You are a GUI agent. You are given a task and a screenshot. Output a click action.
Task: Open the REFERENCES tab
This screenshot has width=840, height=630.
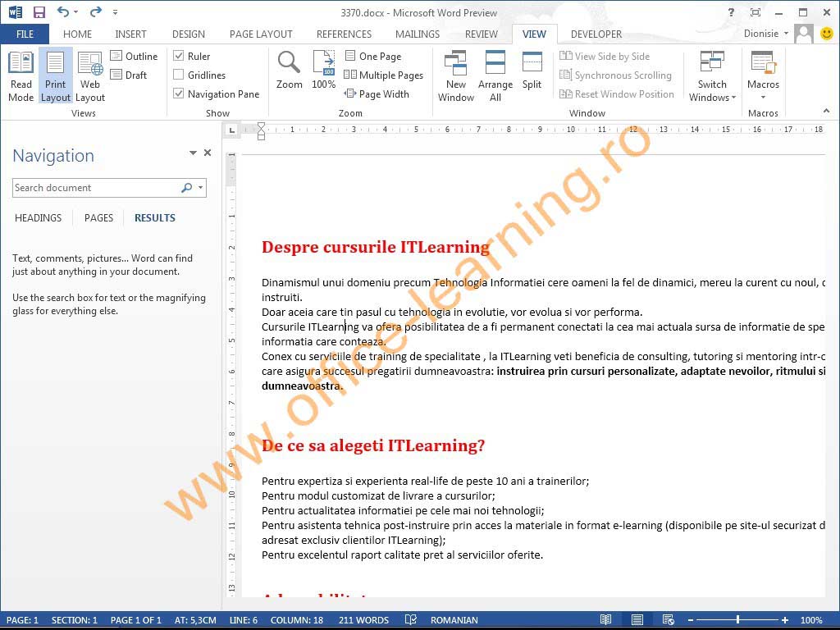tap(344, 34)
